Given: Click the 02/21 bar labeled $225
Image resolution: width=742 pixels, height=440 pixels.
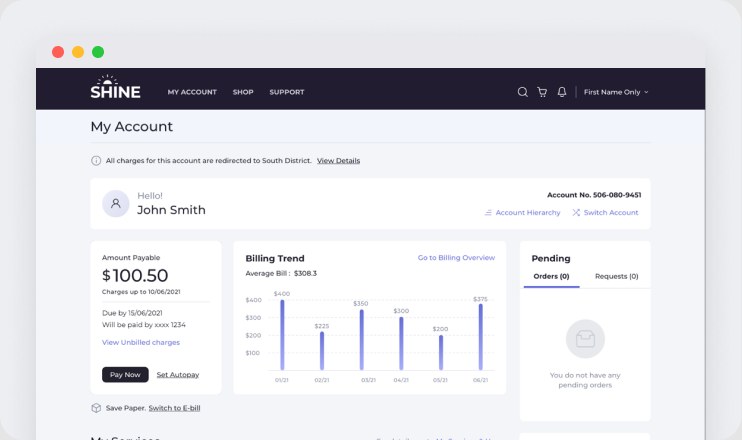Looking at the screenshot, I should [x=322, y=351].
